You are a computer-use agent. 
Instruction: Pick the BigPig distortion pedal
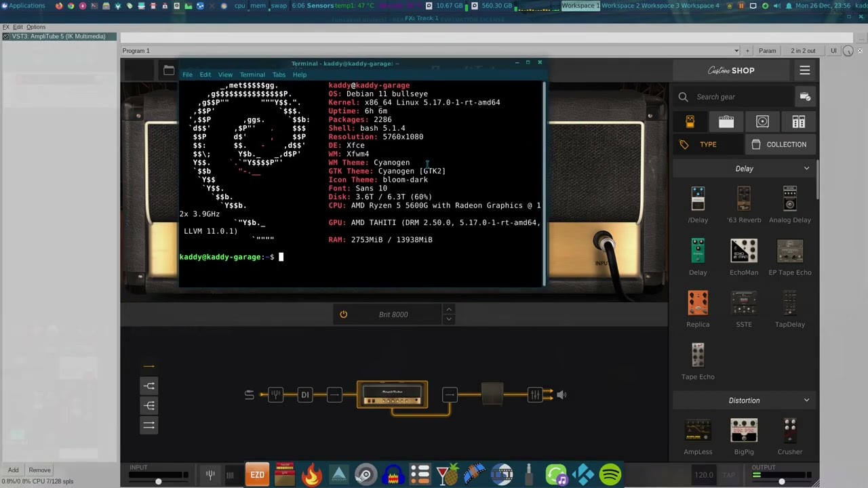[x=744, y=430]
